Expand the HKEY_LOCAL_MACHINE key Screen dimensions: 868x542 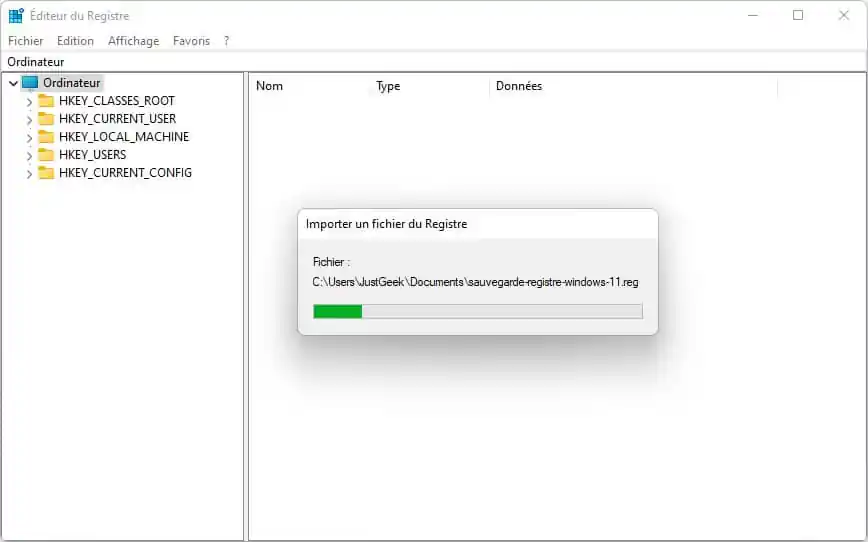tap(29, 138)
